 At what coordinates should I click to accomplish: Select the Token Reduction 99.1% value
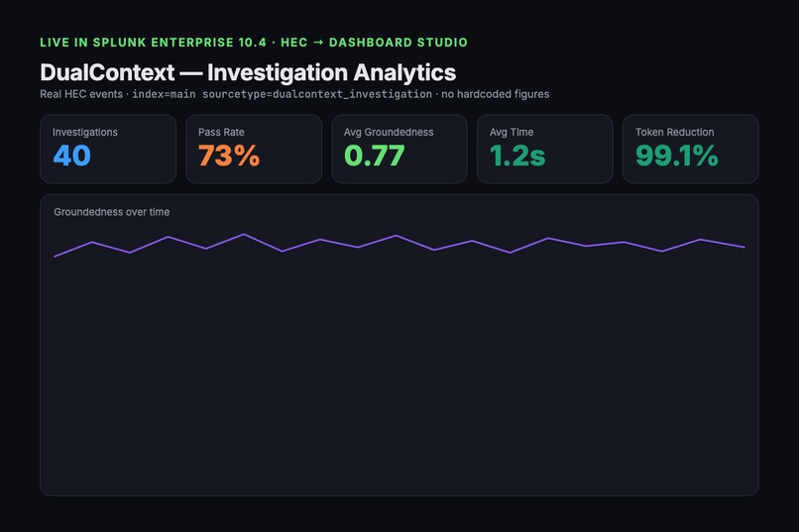pyautogui.click(x=677, y=156)
